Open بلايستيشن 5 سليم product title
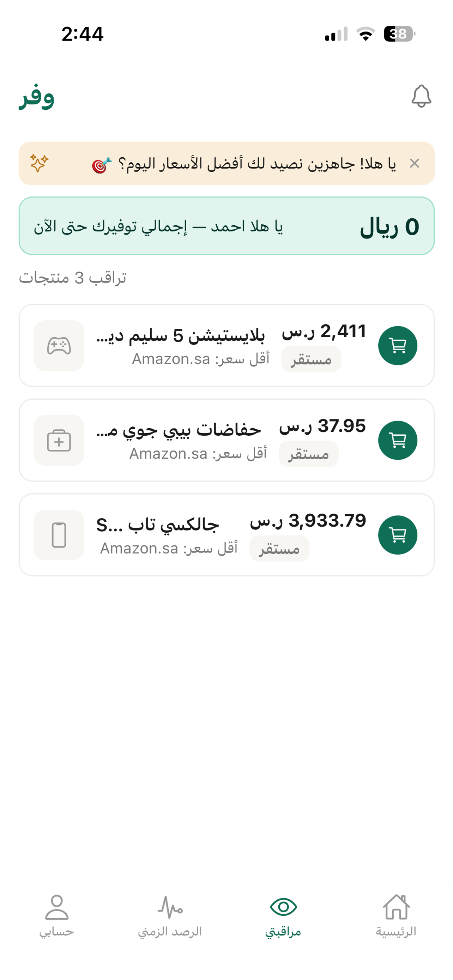 [x=181, y=335]
